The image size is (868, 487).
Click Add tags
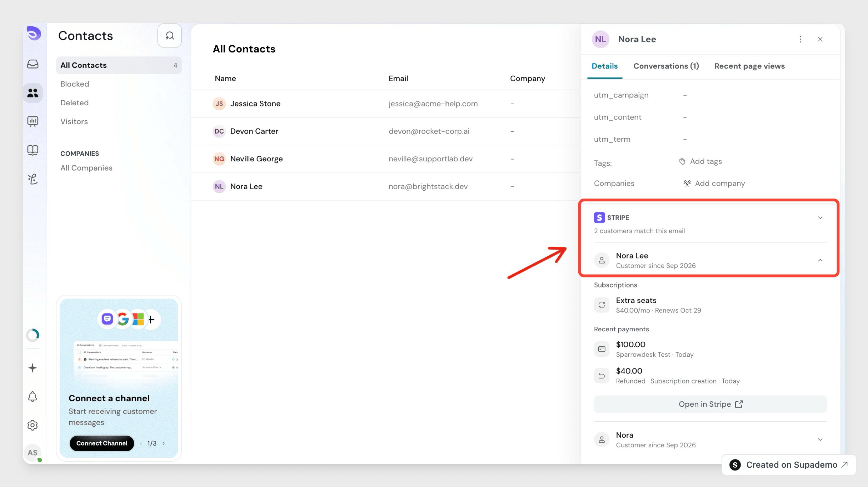(x=700, y=161)
